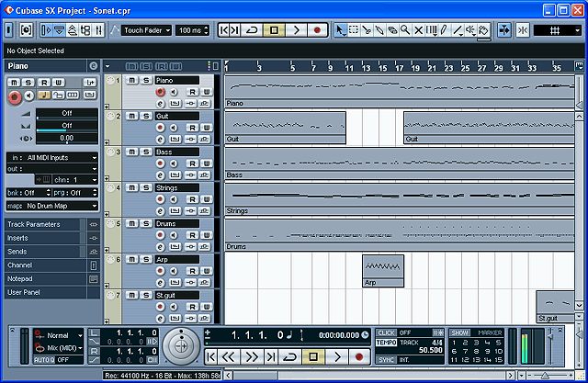Viewport: 588px width, 383px height.
Task: Select the Range Selection tool
Action: [x=353, y=30]
